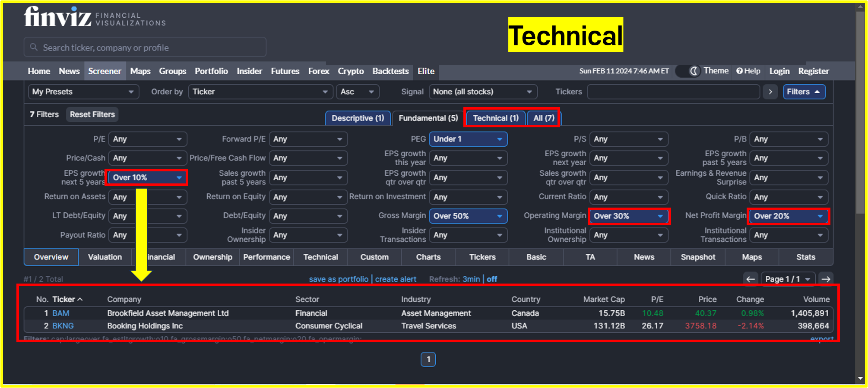Collapse the Filters panel button
This screenshot has height=388, width=868.
click(804, 92)
